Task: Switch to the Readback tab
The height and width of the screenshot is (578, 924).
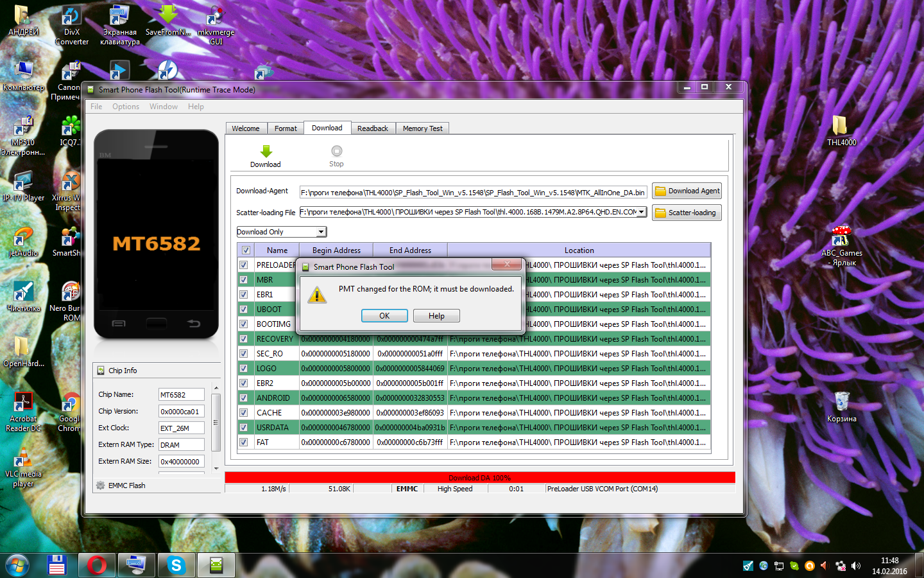Action: [372, 128]
